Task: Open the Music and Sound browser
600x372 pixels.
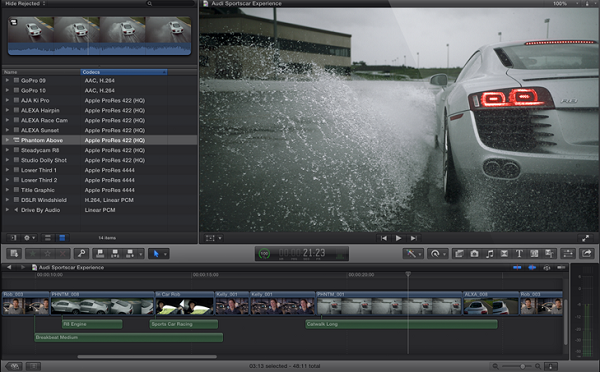Action: click(489, 253)
